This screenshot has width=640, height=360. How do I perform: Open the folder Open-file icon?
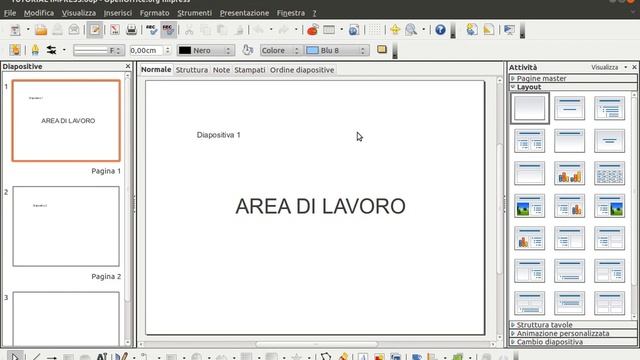(x=41, y=30)
